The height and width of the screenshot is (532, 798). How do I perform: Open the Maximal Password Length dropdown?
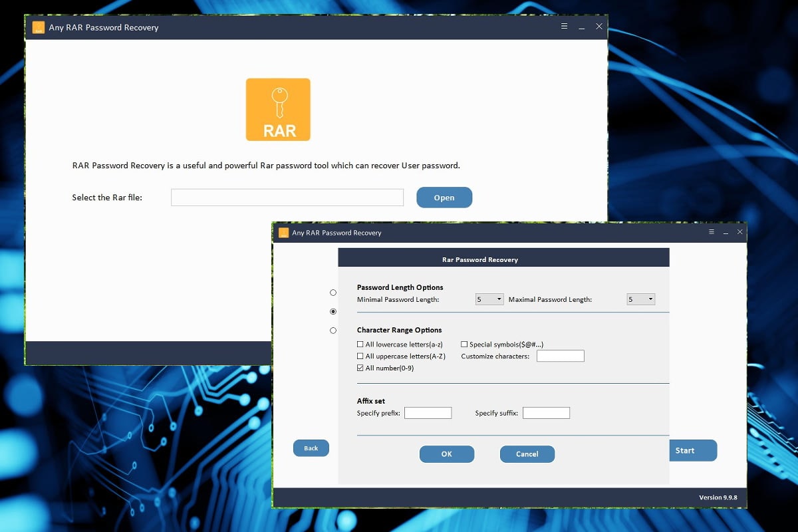coord(641,299)
